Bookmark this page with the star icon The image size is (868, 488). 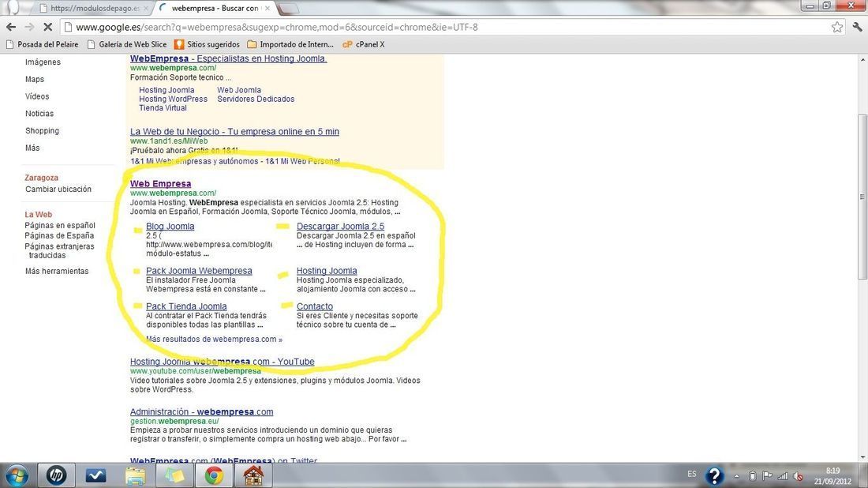tap(837, 27)
